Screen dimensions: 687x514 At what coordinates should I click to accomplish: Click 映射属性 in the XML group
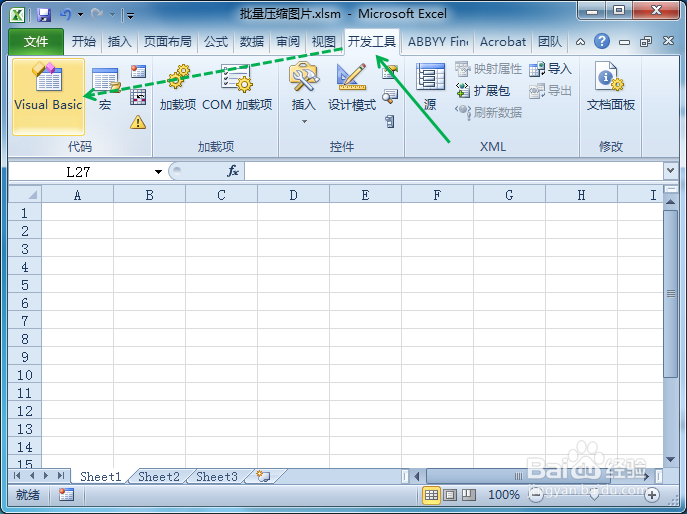[x=489, y=69]
